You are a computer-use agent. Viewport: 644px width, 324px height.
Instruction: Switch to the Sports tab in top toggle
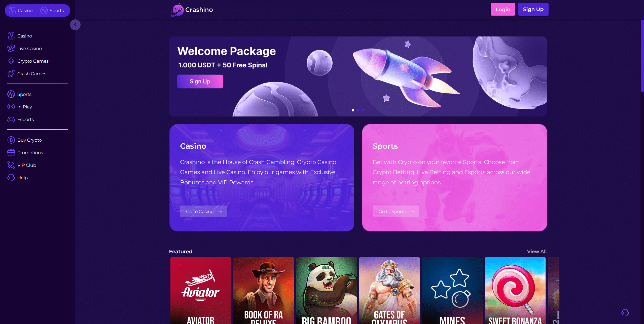pyautogui.click(x=52, y=11)
